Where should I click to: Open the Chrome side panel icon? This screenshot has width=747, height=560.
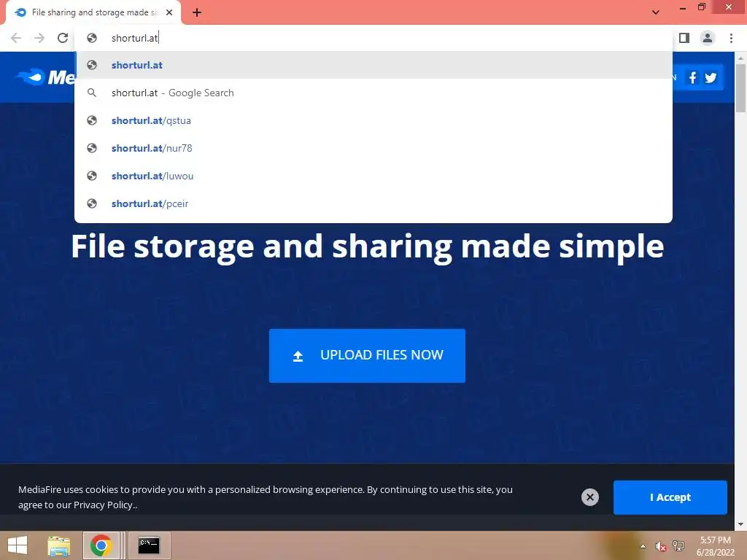684,38
